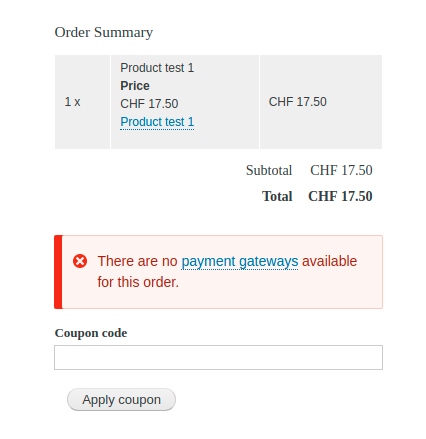The width and height of the screenshot is (426, 439).
Task: Click the bold Total amount CHF 17.50
Action: [340, 196]
